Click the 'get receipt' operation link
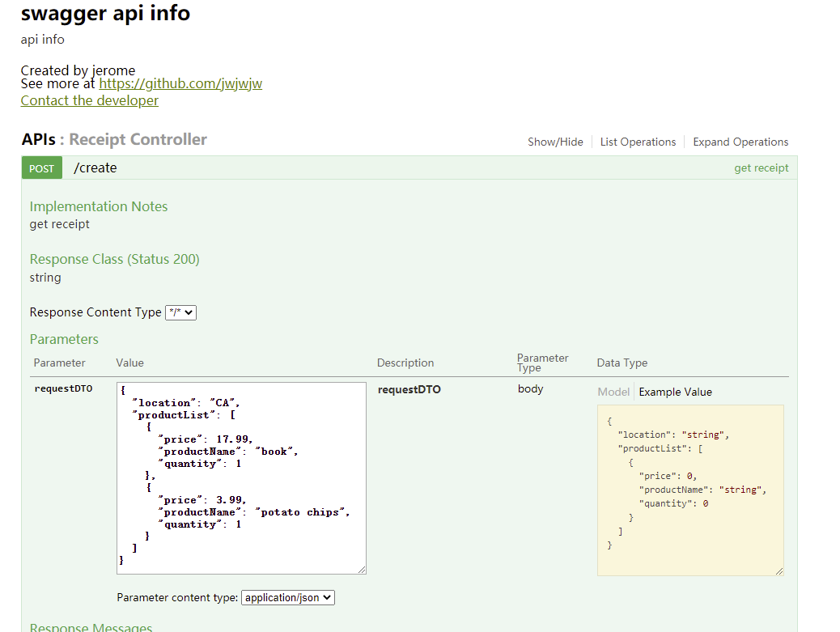Viewport: 840px width, 632px height. coord(761,168)
